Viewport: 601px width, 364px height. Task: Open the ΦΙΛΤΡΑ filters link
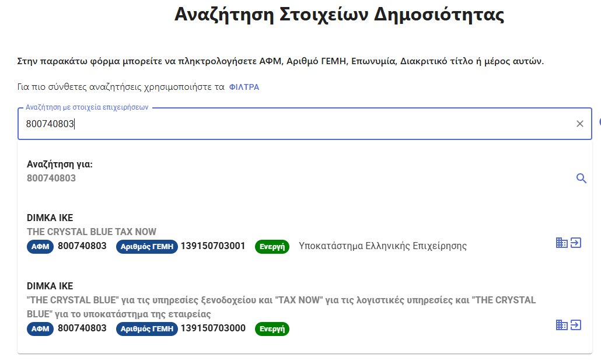pyautogui.click(x=244, y=87)
